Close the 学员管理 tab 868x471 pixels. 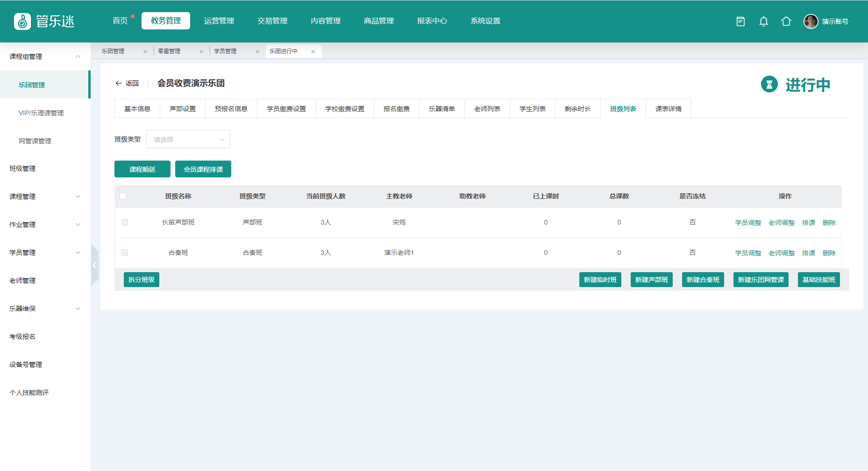[257, 51]
